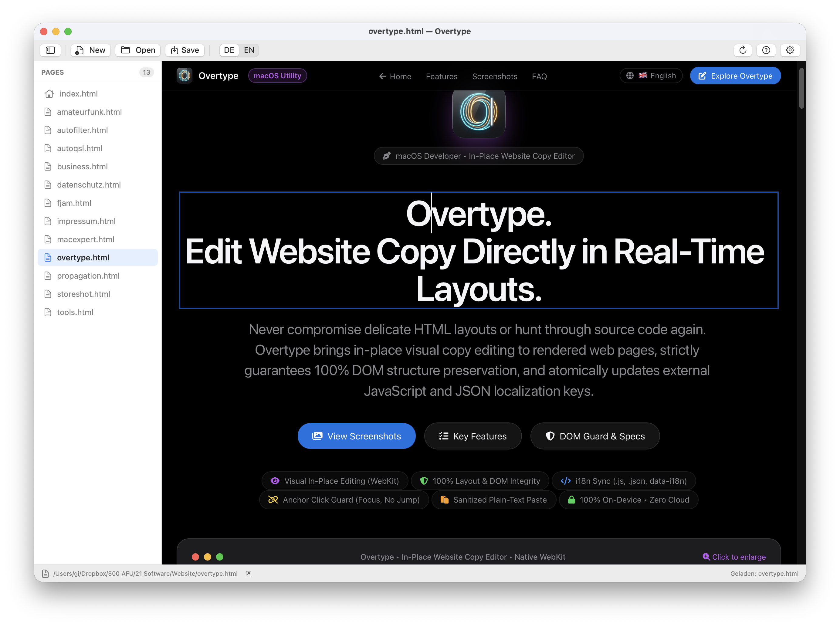
Task: Click the document icon beside tools.html
Action: (48, 312)
